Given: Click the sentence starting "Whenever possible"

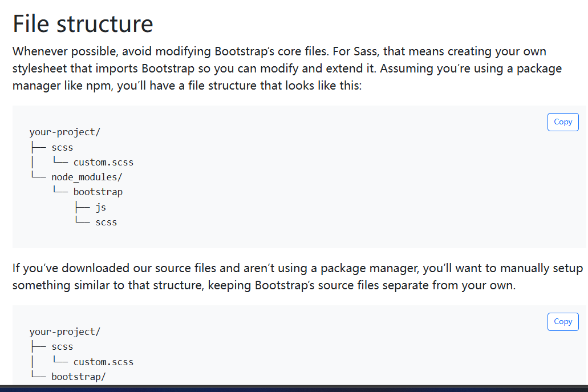Looking at the screenshot, I should coord(171,51).
